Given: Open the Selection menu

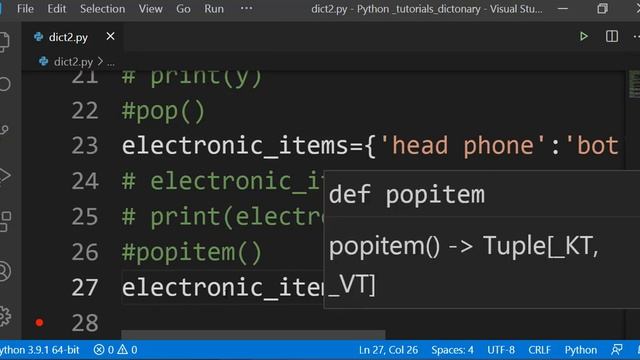Looking at the screenshot, I should point(102,9).
